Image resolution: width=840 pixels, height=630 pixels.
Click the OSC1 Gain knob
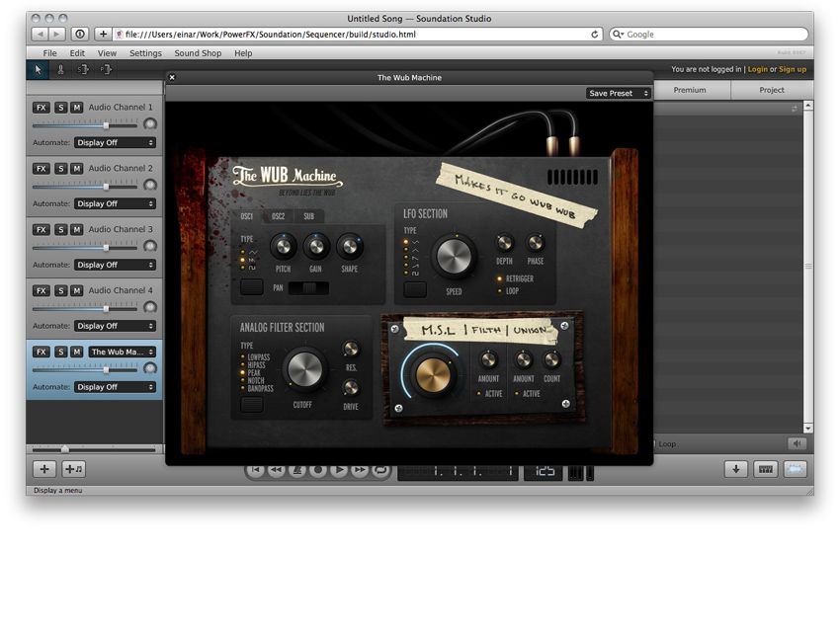pos(316,247)
